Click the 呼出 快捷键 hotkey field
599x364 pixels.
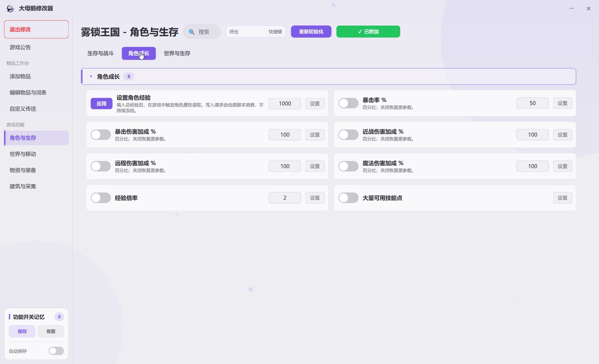point(256,32)
